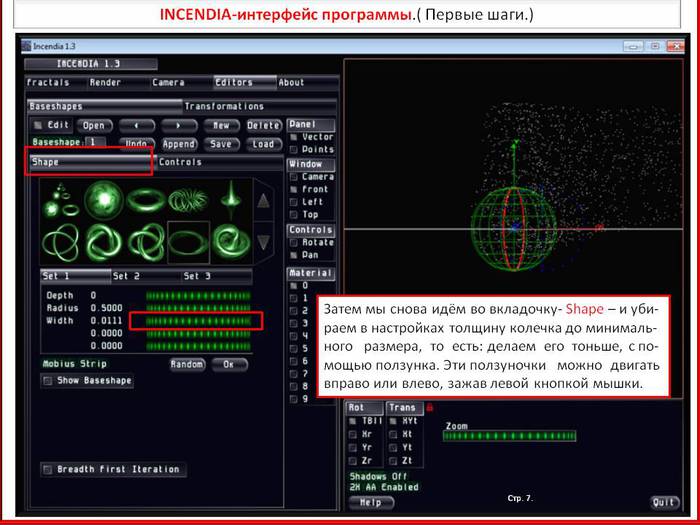This screenshot has width=700, height=525.
Task: Open the Baseshapes tab
Action: click(x=105, y=106)
